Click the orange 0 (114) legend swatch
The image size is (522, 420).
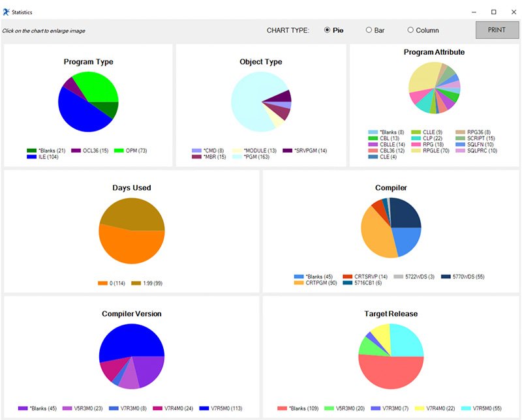[102, 283]
